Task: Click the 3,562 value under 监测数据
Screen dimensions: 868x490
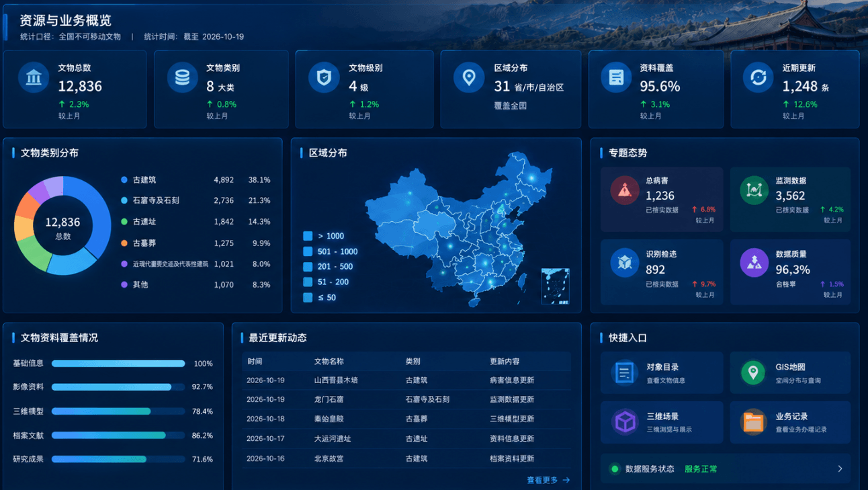Action: (x=790, y=196)
